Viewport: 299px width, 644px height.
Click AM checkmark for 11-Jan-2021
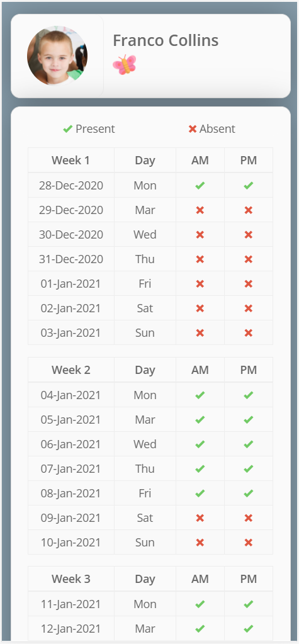tap(200, 604)
